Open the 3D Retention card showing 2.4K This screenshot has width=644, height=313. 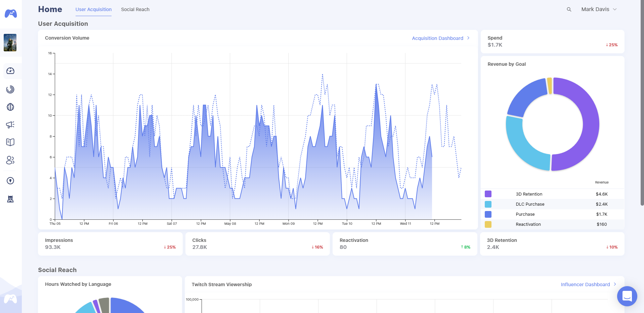[x=552, y=244]
